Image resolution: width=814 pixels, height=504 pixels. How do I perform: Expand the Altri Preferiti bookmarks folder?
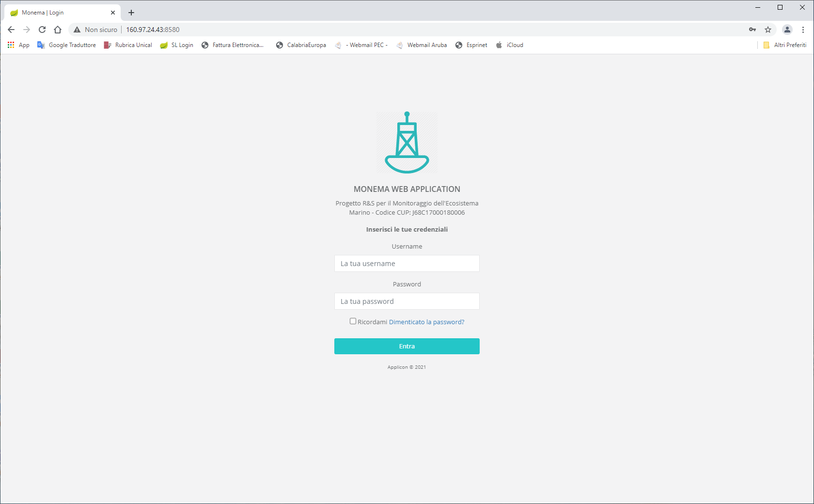(785, 45)
